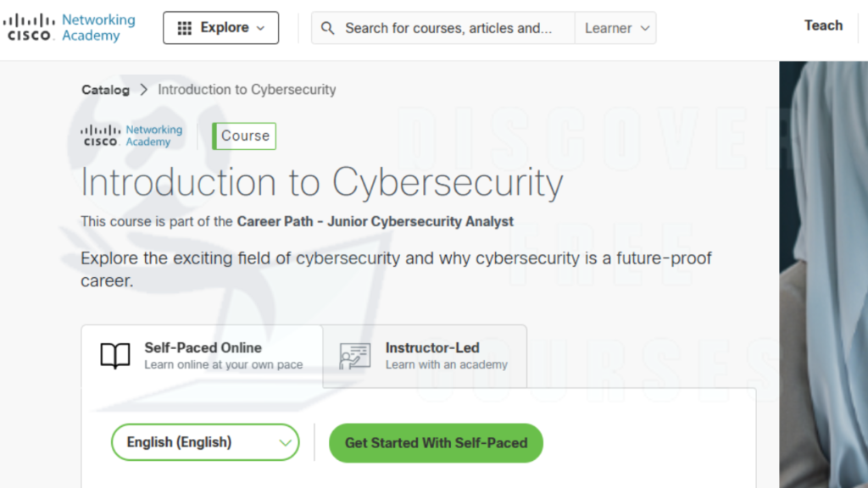This screenshot has width=868, height=488.
Task: Switch to the Self-Paced Online tab
Action: point(202,356)
